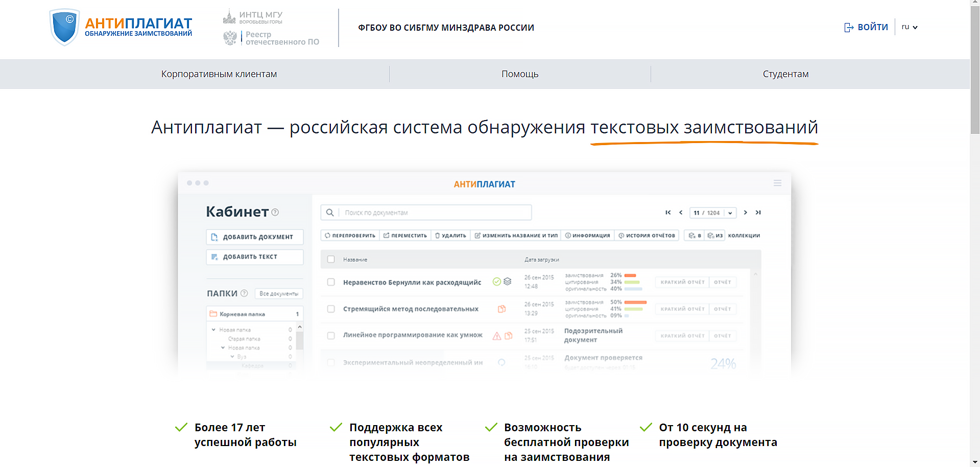Image resolution: width=980 pixels, height=467 pixels.
Task: Click Подозрительный документ status text
Action: pos(593,335)
